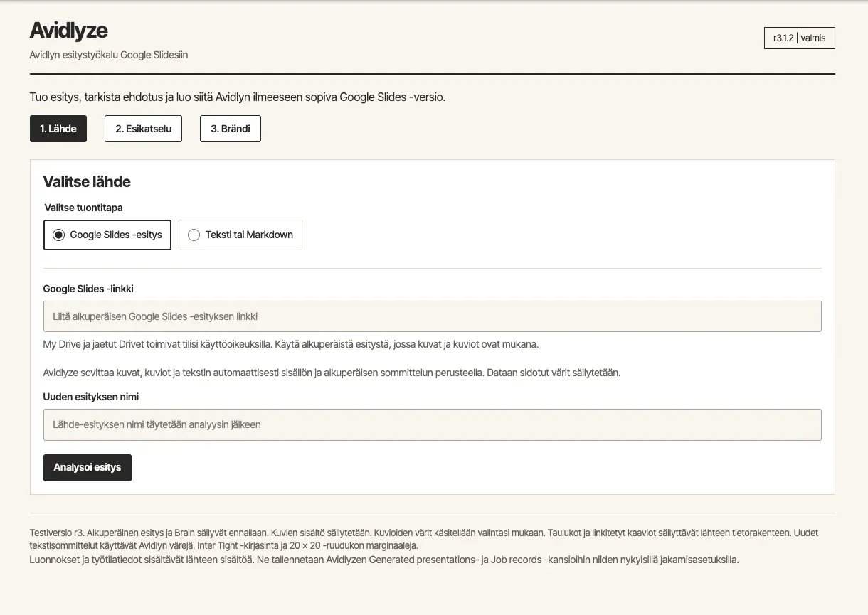
Task: Open the 1. Lähde step tab
Action: coord(58,129)
